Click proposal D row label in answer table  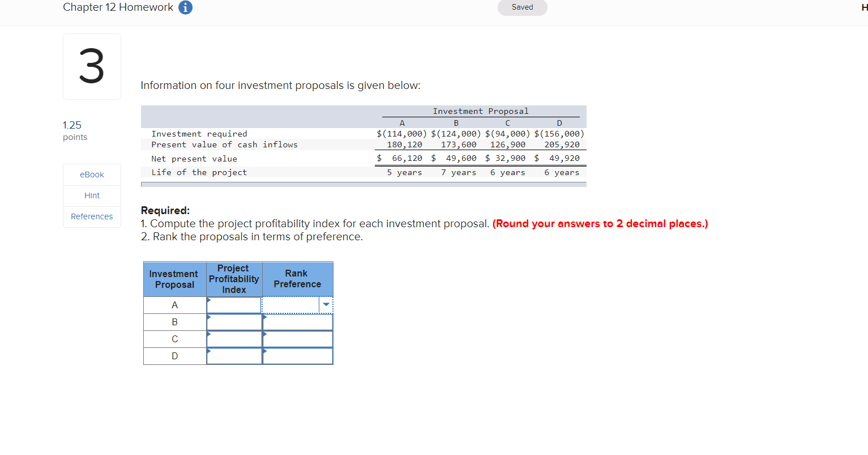pos(174,356)
